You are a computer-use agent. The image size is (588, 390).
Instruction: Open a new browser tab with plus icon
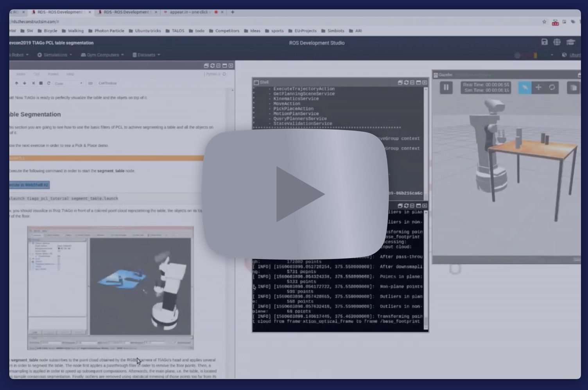(233, 12)
